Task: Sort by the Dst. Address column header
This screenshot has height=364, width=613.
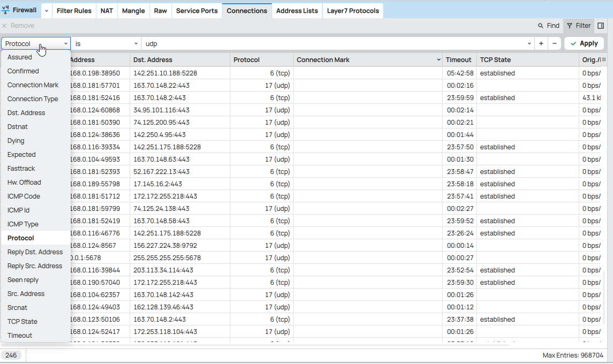Action: tap(180, 60)
